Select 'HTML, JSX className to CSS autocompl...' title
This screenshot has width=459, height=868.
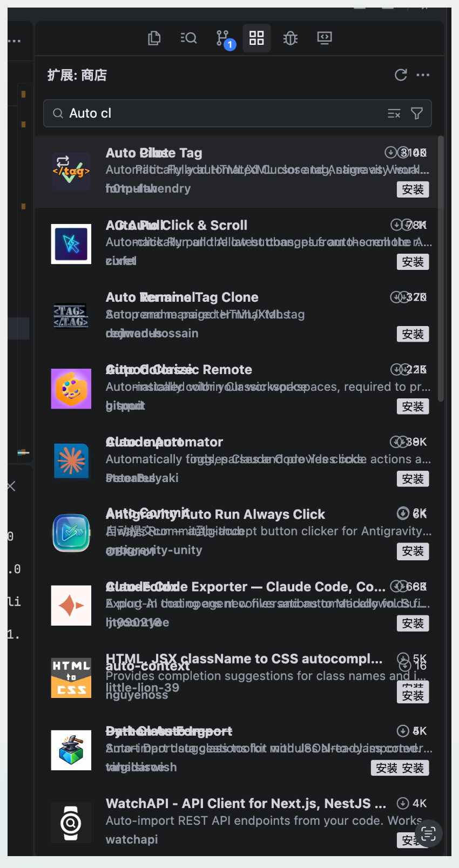244,659
